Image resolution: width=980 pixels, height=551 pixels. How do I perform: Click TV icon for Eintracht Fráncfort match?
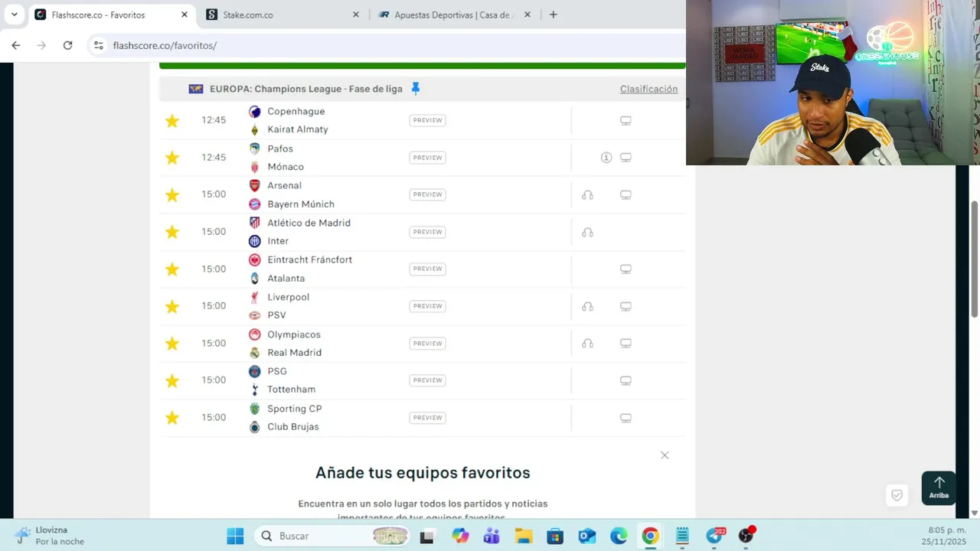pyautogui.click(x=626, y=269)
